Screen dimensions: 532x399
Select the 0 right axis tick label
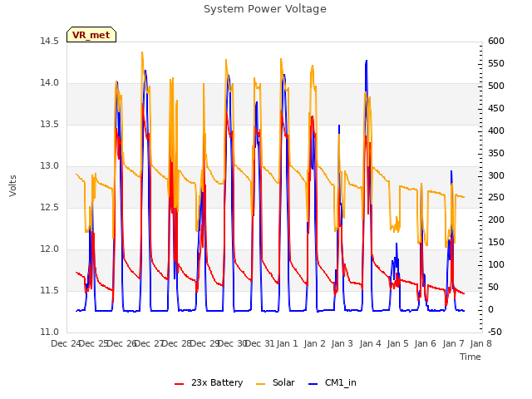(x=490, y=309)
